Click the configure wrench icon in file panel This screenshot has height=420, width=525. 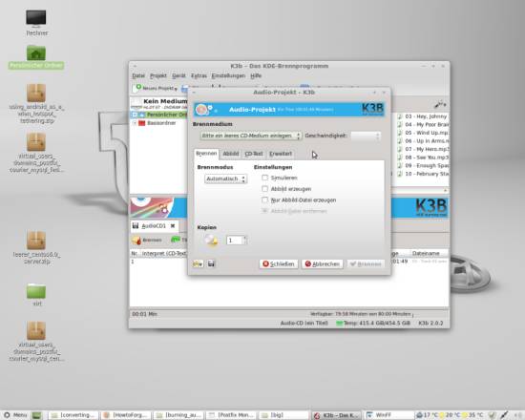(x=440, y=104)
